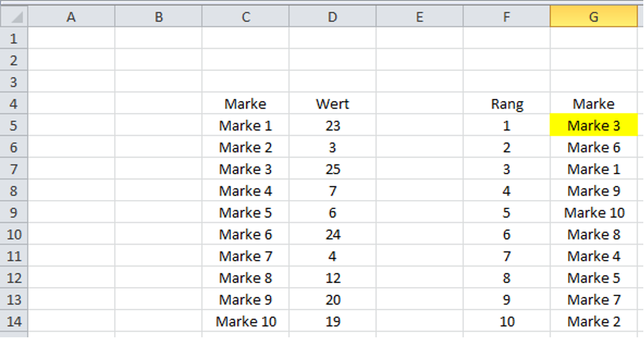Select column C header
Image resolution: width=644 pixels, height=338 pixels.
tap(245, 17)
